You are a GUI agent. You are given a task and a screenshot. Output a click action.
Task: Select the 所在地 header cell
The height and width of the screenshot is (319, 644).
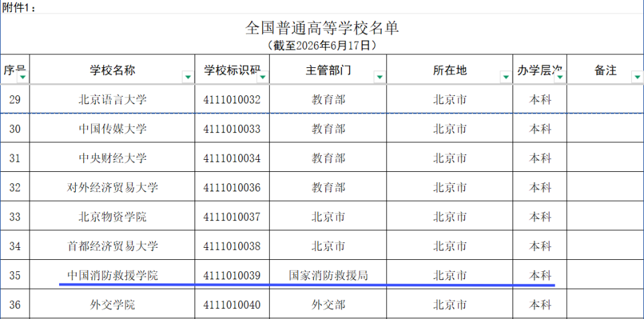coord(449,69)
